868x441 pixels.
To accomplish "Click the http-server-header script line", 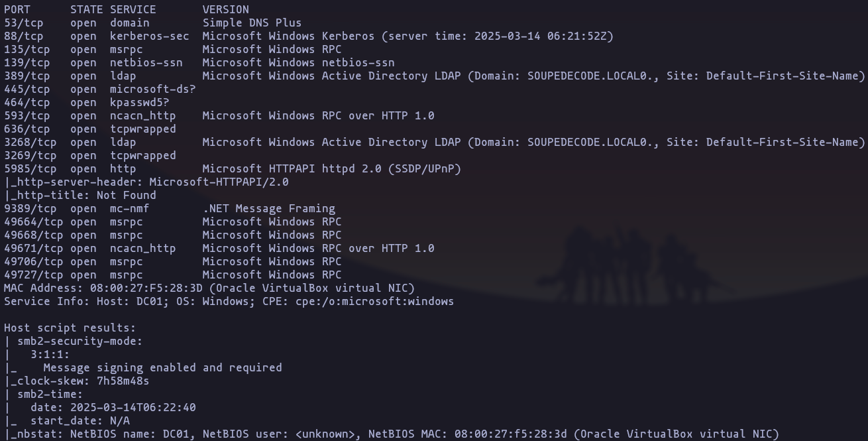I will point(146,182).
